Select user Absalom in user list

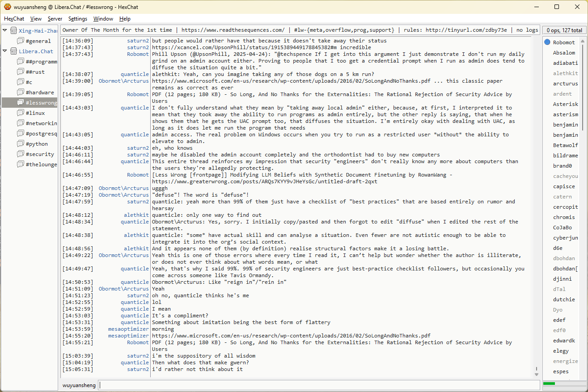pyautogui.click(x=564, y=53)
